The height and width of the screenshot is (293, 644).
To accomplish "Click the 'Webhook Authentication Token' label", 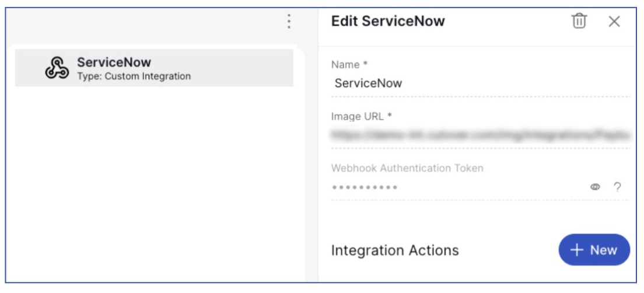I will [407, 168].
